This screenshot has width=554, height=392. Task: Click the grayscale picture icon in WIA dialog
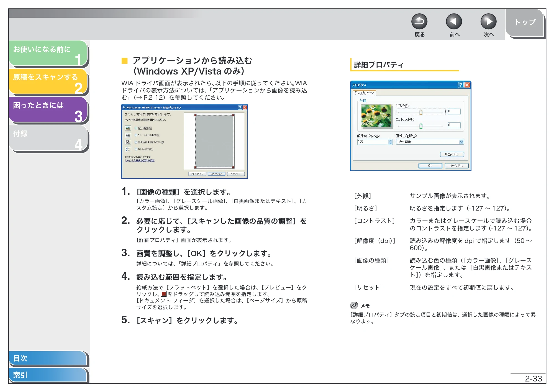tap(128, 135)
